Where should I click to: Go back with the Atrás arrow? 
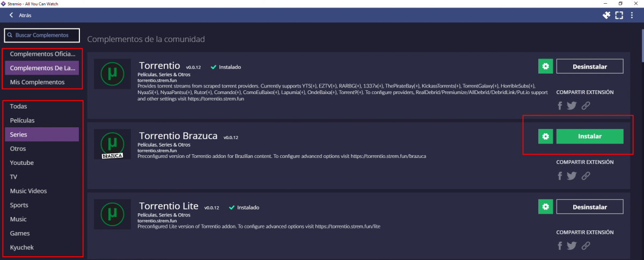click(12, 15)
